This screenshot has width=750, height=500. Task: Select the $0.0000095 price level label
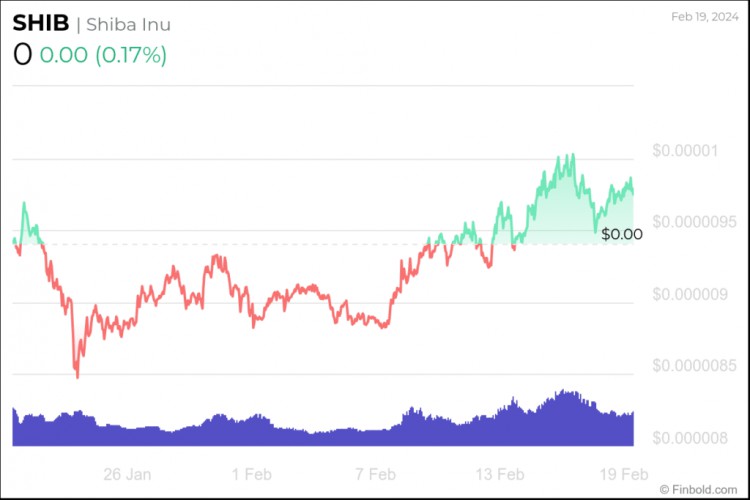click(x=695, y=222)
